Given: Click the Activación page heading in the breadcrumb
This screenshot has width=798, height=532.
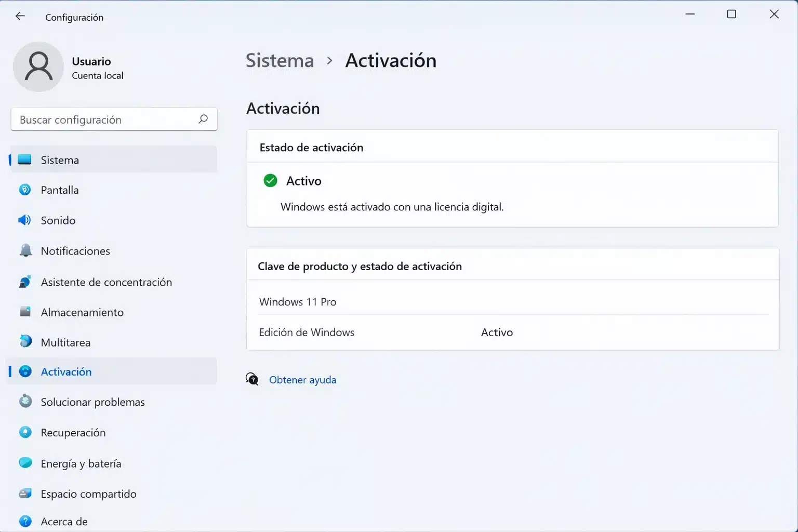Looking at the screenshot, I should click(391, 60).
